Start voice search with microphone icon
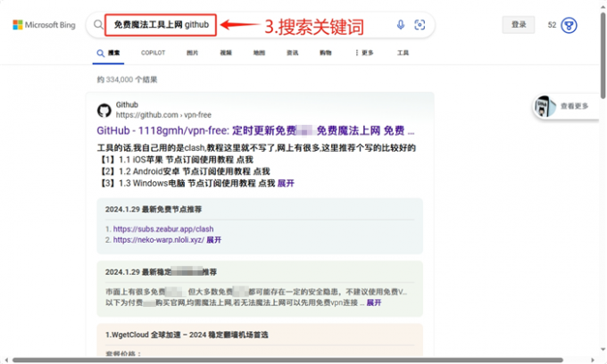Screen dimensions: 607x364 [x=401, y=25]
